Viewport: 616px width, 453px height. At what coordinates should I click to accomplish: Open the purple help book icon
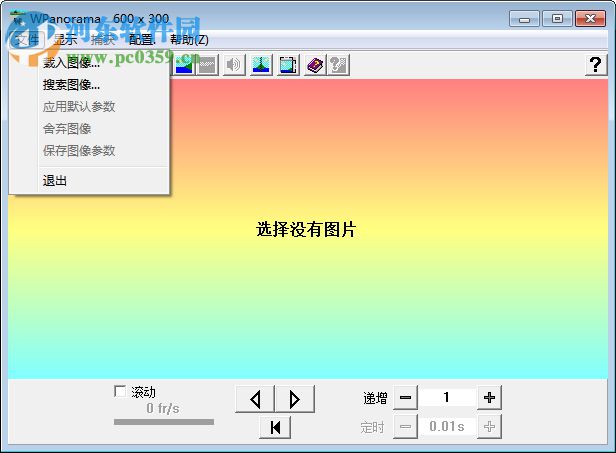315,65
